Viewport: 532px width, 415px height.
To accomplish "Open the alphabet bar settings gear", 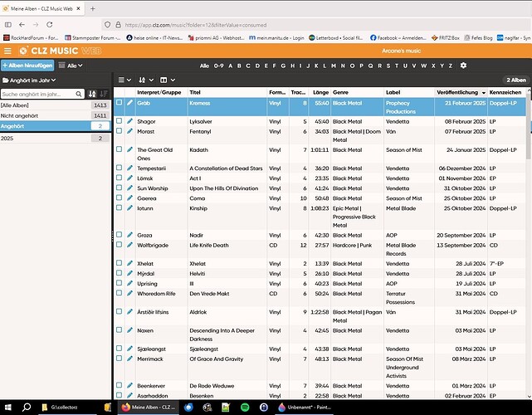I will 463,66.
